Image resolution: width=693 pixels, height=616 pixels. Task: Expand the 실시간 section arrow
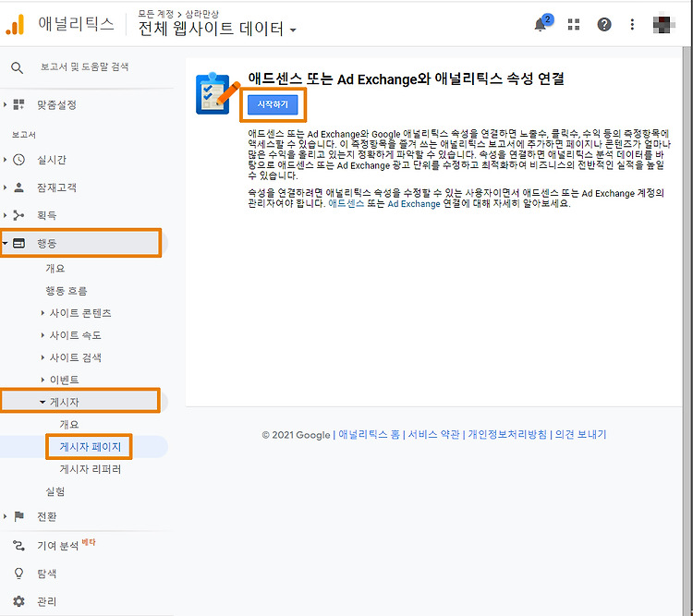click(5, 160)
